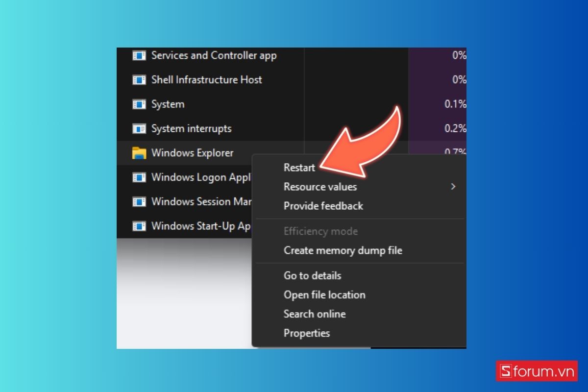Image resolution: width=588 pixels, height=392 pixels.
Task: Select the Windows Logon Application row text
Action: coord(201,177)
